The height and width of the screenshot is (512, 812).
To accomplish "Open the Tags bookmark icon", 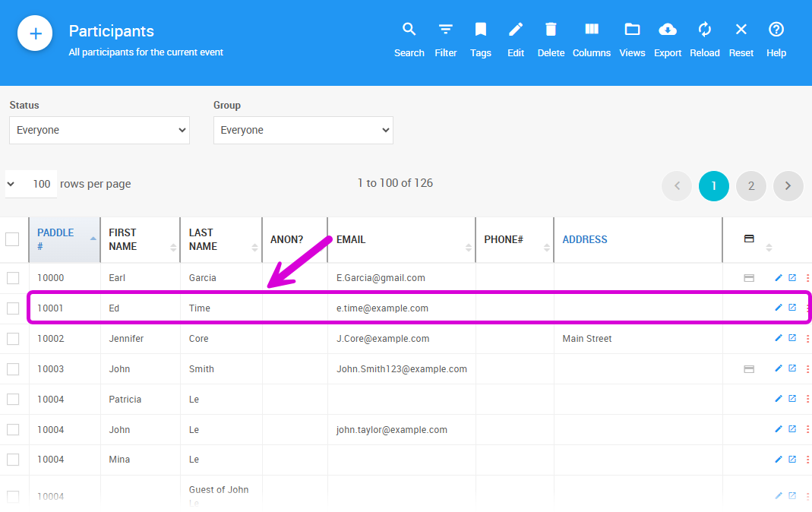I will point(480,30).
